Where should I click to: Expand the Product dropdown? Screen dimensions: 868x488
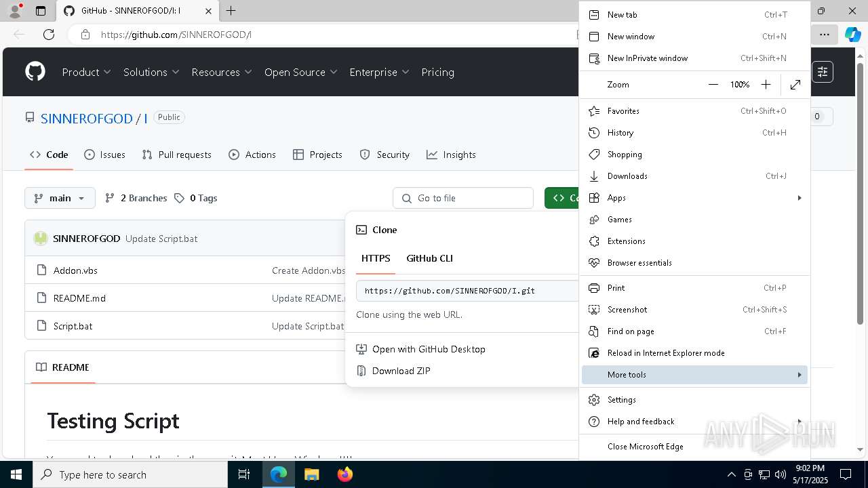tap(86, 72)
